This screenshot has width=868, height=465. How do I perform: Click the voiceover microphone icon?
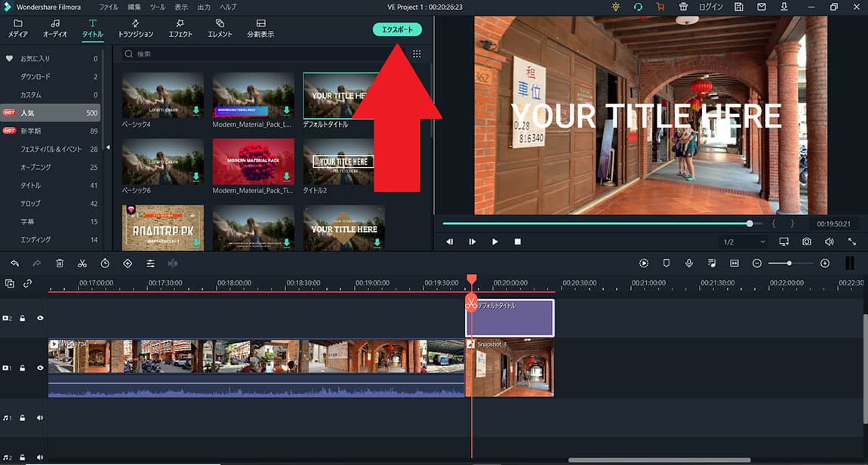coord(689,263)
